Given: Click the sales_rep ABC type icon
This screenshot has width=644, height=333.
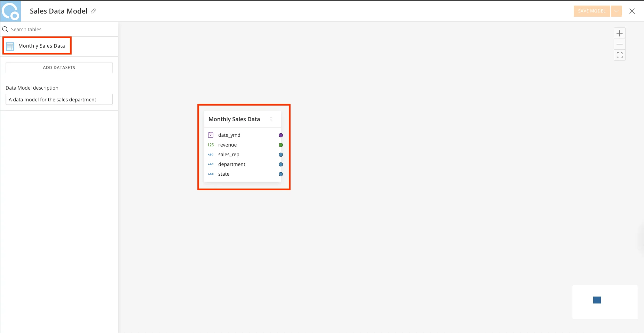Looking at the screenshot, I should point(211,155).
